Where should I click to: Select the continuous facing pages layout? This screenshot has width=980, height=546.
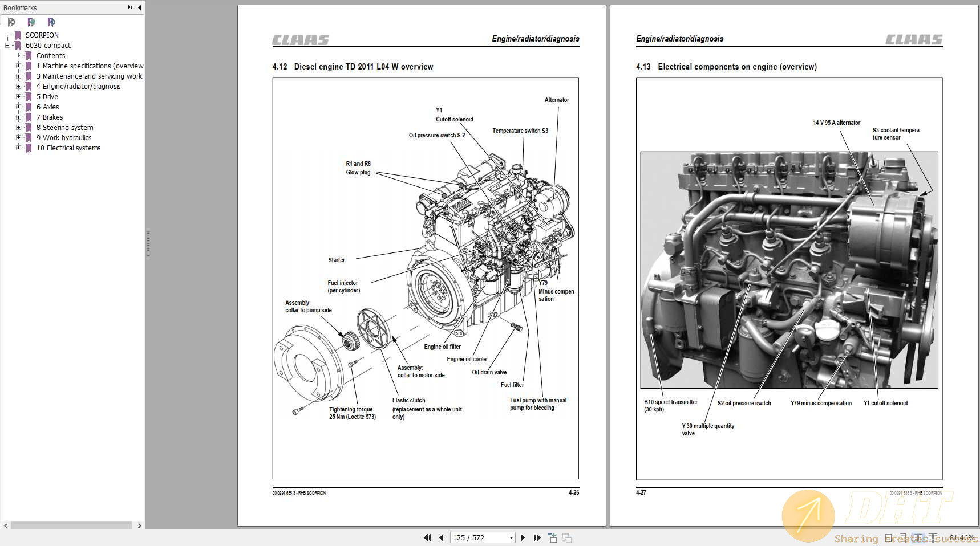pyautogui.click(x=933, y=537)
